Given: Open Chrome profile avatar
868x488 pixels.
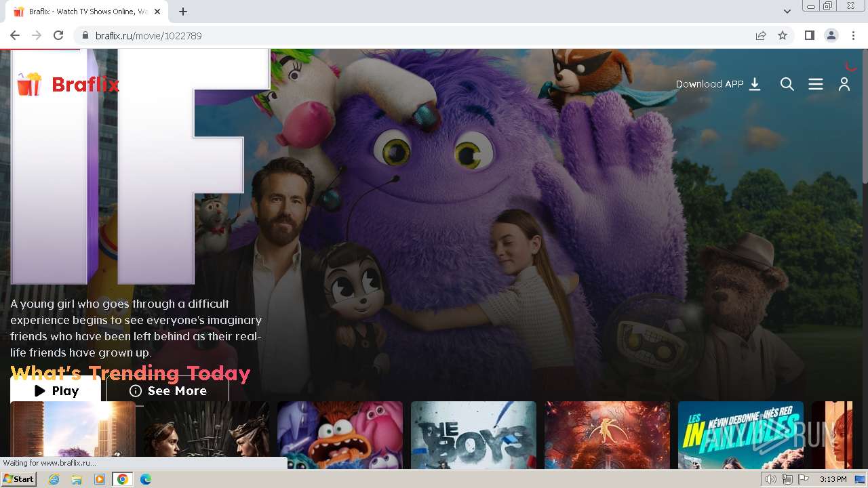Looking at the screenshot, I should [831, 35].
